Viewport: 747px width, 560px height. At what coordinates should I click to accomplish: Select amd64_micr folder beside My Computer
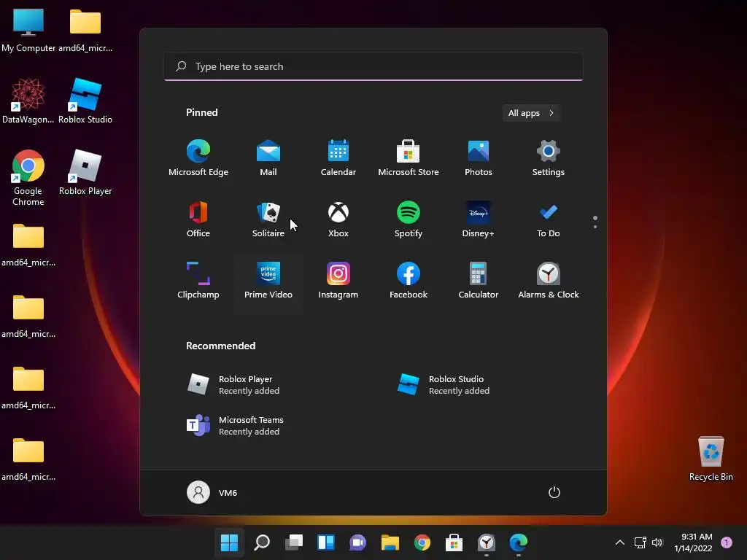coord(85,29)
